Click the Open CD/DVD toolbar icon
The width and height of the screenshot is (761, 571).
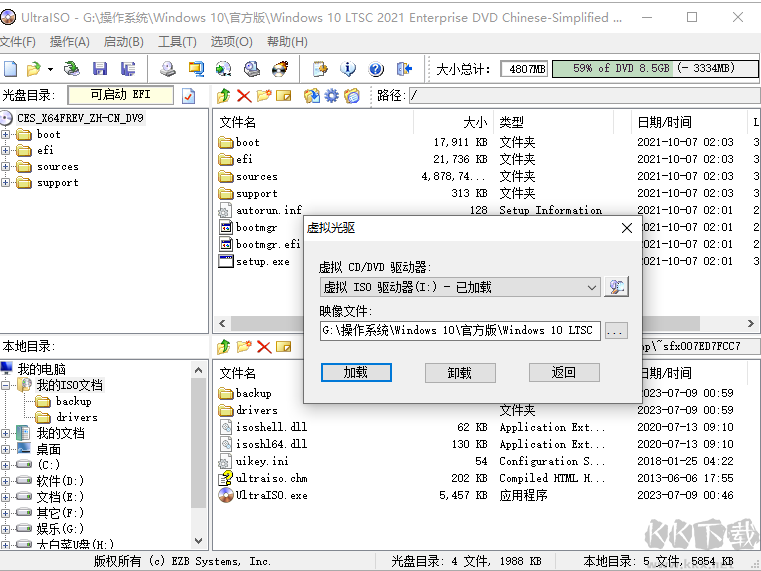[x=71, y=69]
